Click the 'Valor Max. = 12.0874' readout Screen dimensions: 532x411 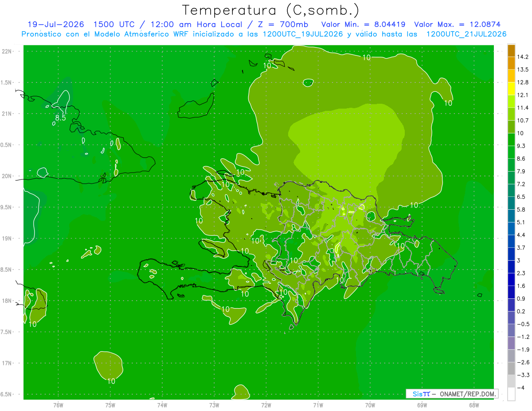tap(458, 24)
